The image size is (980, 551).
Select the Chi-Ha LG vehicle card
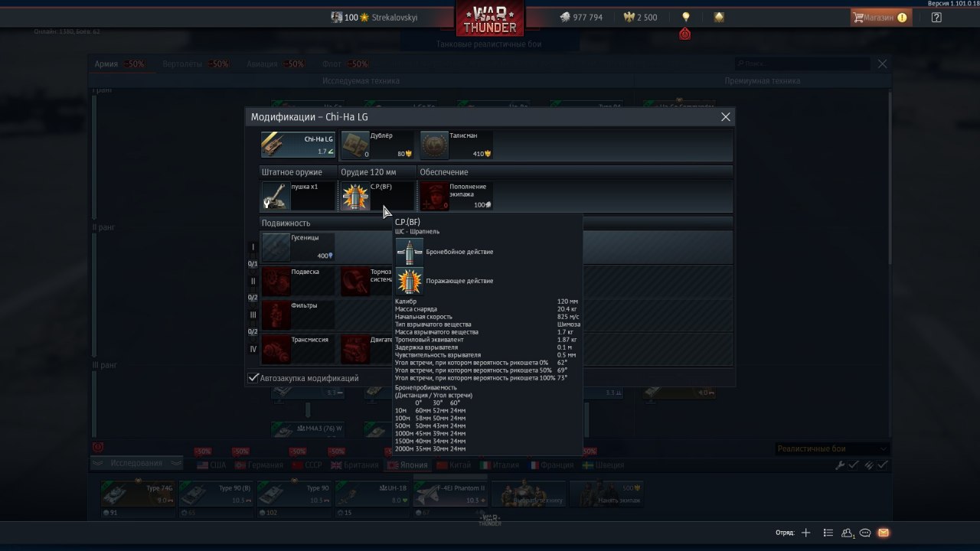point(298,145)
